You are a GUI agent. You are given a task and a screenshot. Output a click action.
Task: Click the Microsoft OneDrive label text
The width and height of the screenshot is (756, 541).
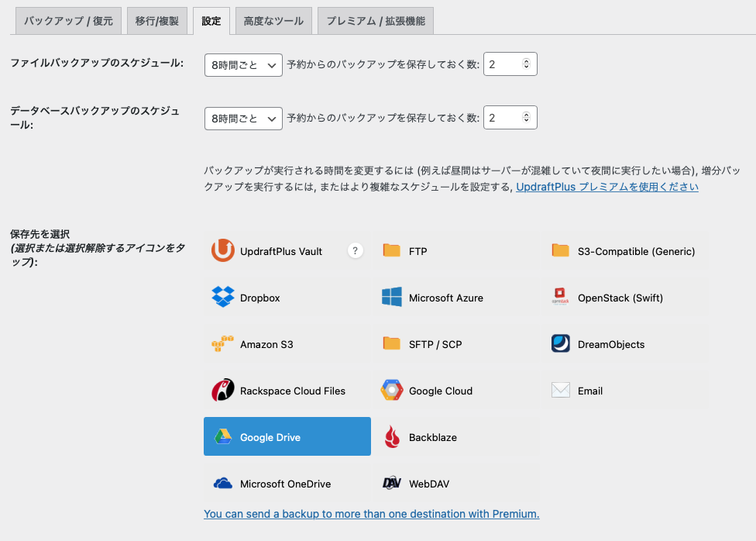tap(285, 484)
